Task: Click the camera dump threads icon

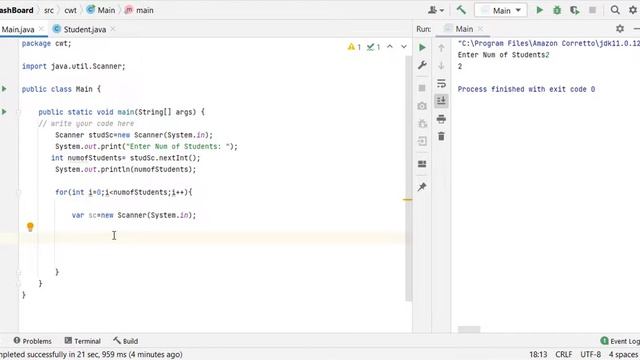Action: (x=422, y=106)
